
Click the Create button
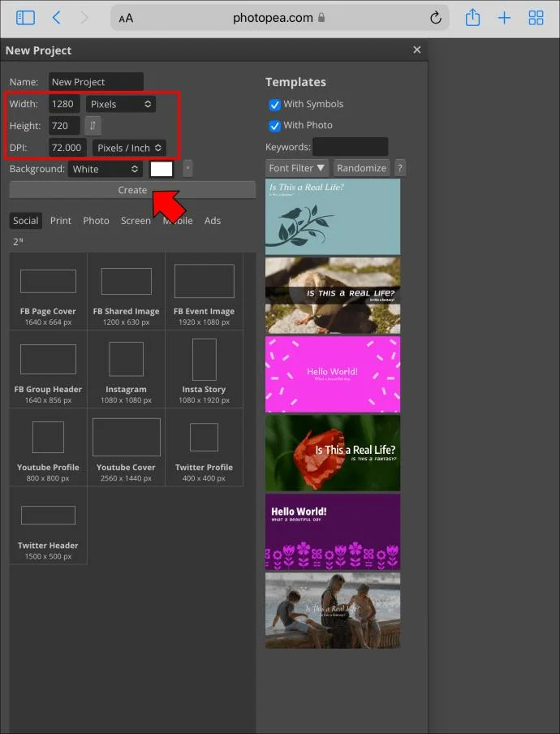click(132, 190)
